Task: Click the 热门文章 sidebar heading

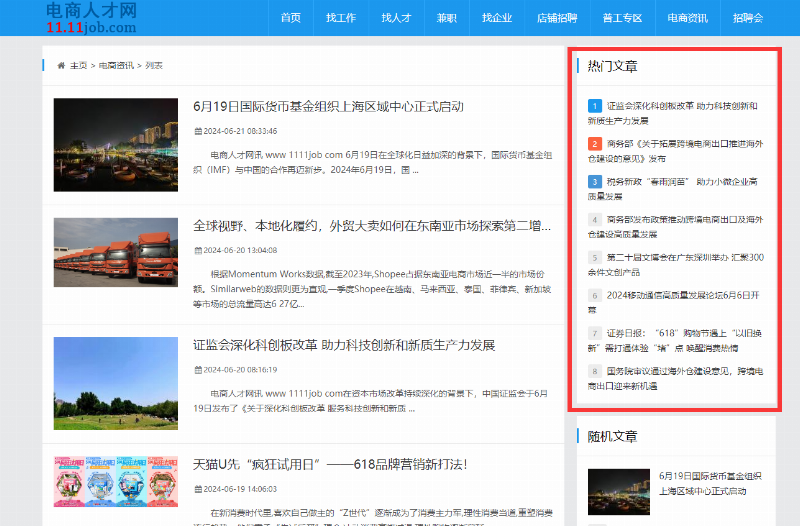Action: (x=612, y=66)
